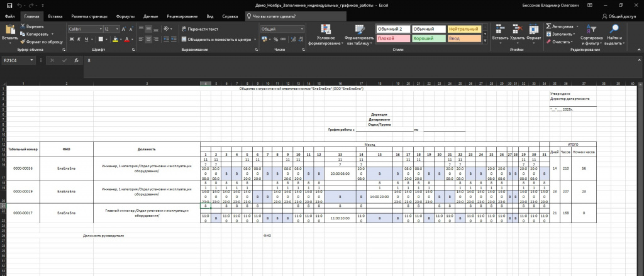
Task: Increase decimal places
Action: point(292,40)
